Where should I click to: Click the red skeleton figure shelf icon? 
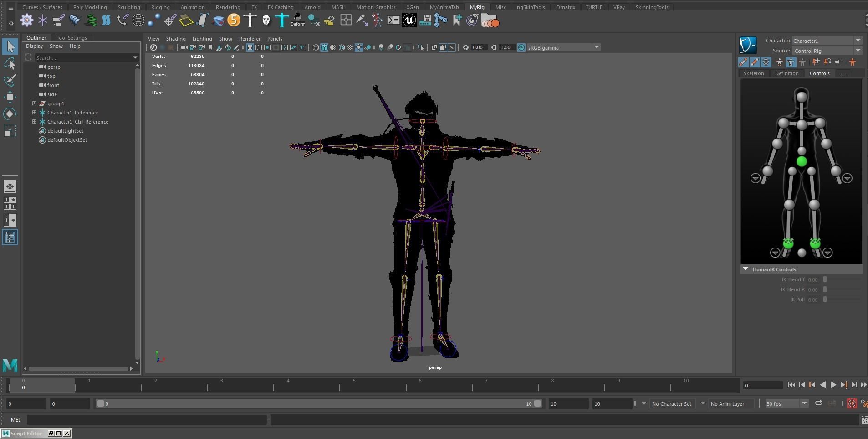[377, 20]
